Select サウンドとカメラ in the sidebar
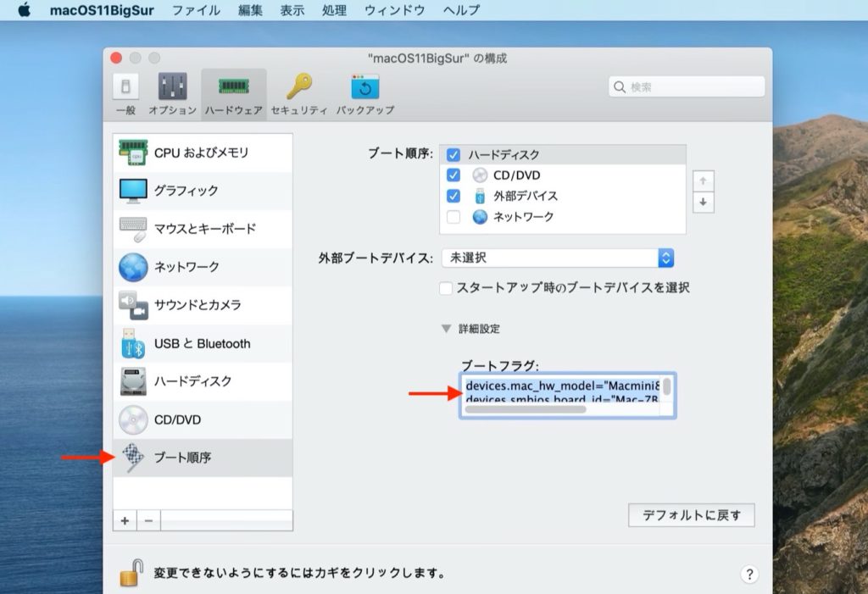Screen dimensions: 868x594 pyautogui.click(x=203, y=306)
